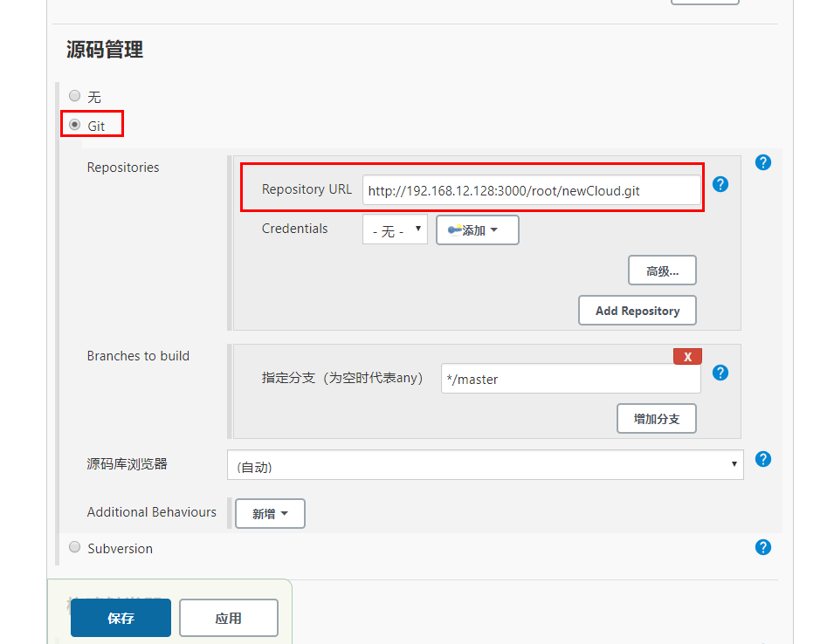
Task: Expand the 添加 credentials dropdown button
Action: coord(477,230)
